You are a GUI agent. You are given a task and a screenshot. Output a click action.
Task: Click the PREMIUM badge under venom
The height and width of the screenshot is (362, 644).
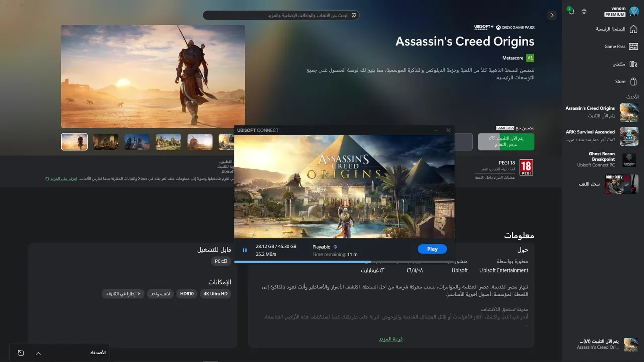click(x=615, y=15)
